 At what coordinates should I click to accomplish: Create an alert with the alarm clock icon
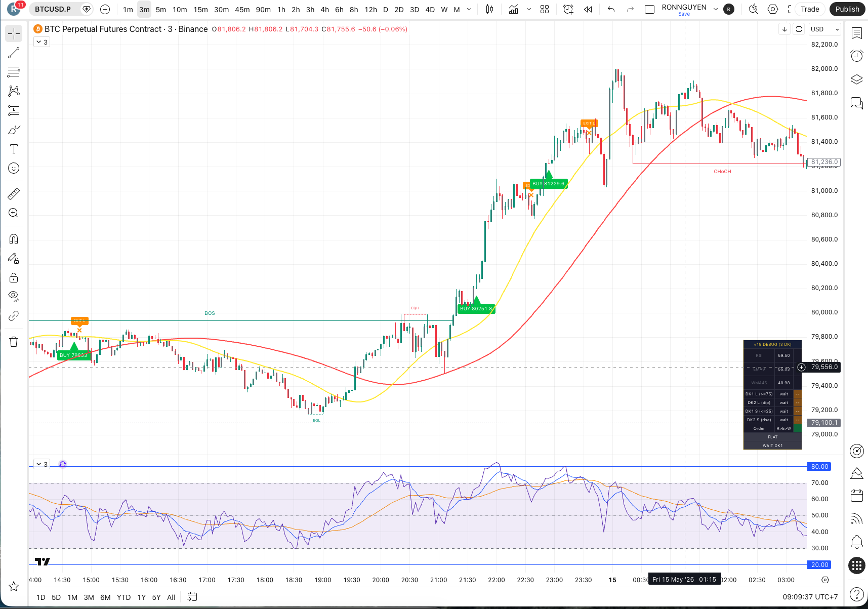pyautogui.click(x=568, y=9)
